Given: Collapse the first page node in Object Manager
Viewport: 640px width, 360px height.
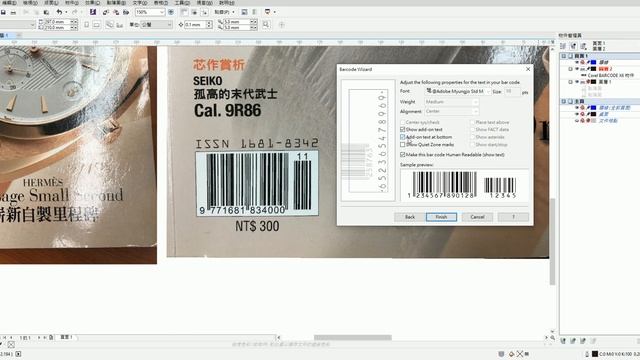Looking at the screenshot, I should (564, 56).
